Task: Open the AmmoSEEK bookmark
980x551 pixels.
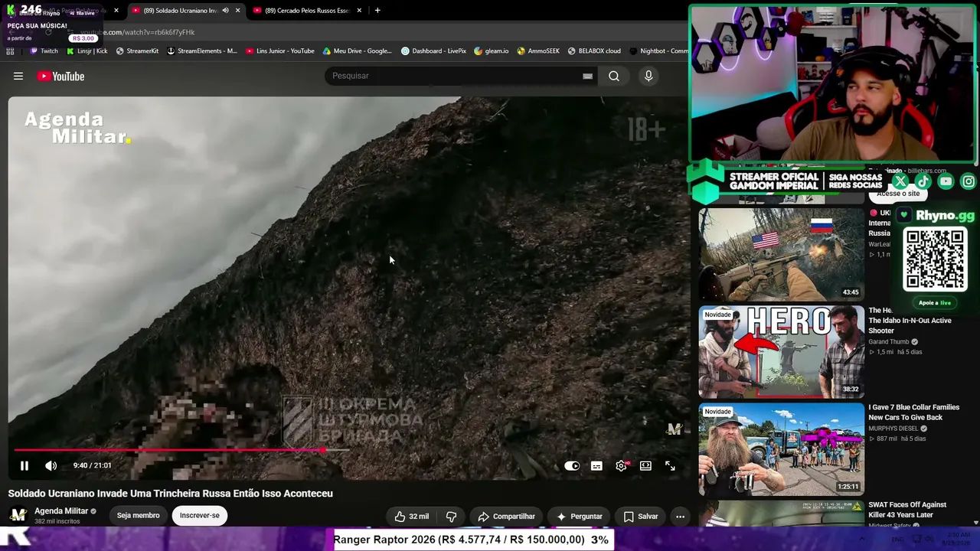Action: 538,51
